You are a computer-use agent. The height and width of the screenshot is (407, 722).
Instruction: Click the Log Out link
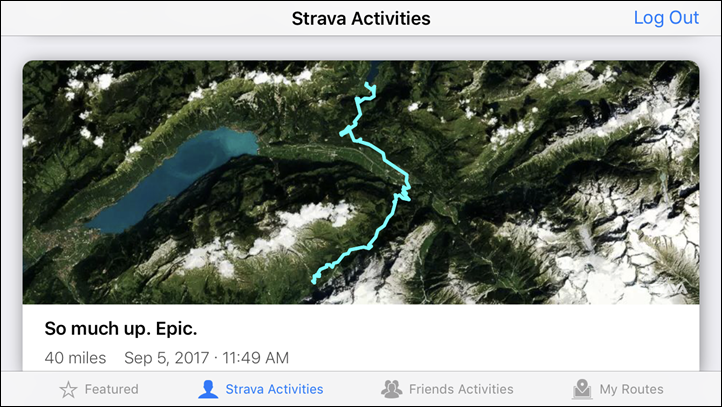666,18
